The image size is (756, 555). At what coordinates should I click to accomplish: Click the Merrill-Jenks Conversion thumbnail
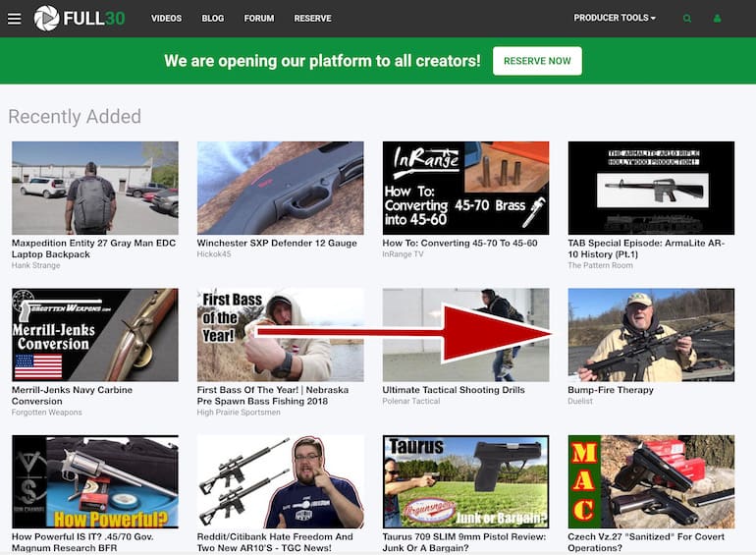coord(94,335)
